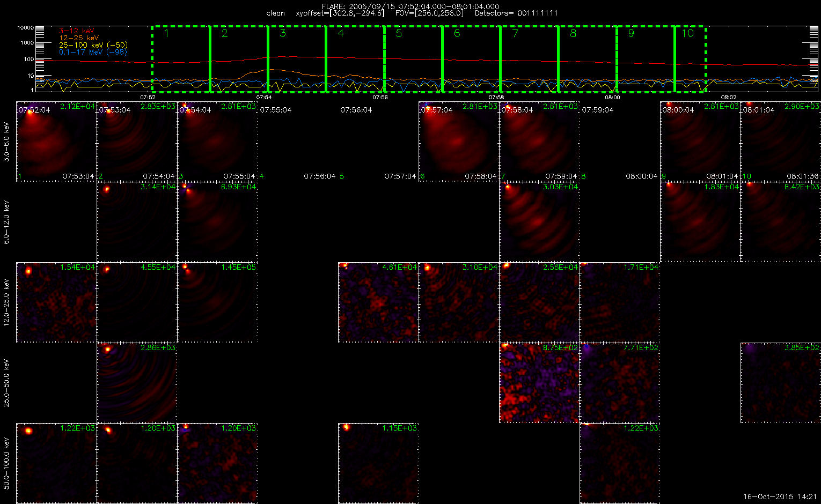Click the 10000 y-axis tick label

25,27
